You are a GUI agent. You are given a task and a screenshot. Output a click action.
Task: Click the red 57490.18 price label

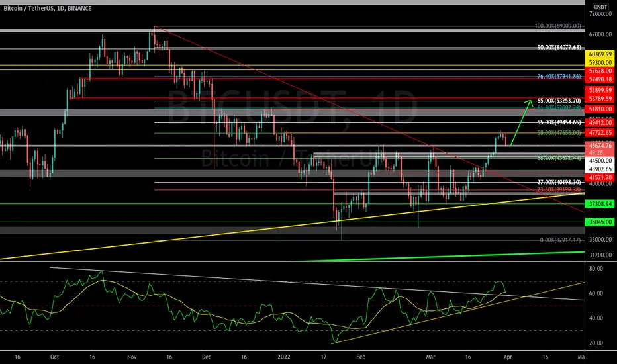click(x=600, y=79)
